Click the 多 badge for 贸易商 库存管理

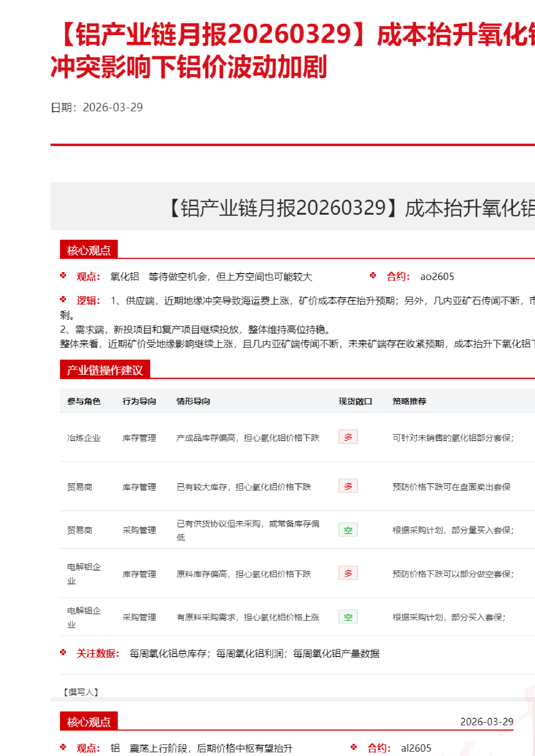tap(348, 486)
